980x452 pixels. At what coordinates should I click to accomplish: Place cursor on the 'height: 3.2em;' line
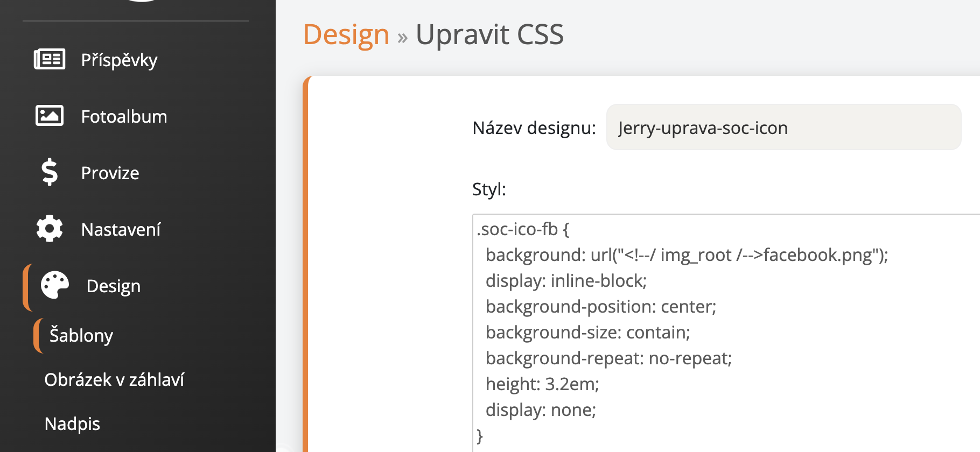coord(542,384)
